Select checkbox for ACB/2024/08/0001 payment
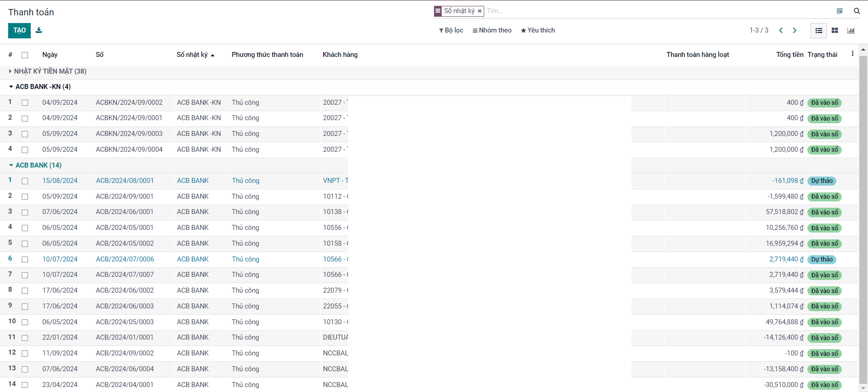This screenshot has width=868, height=392. tap(25, 181)
